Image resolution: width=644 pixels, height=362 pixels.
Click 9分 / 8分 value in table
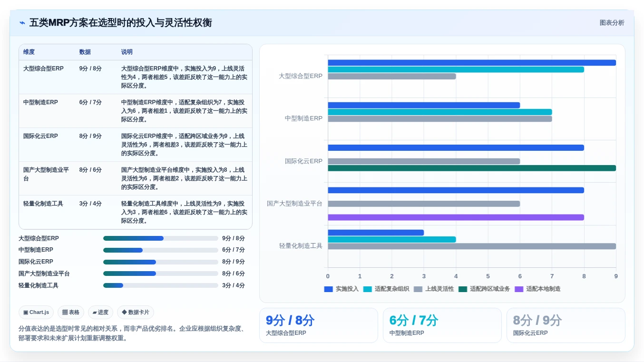click(x=90, y=68)
